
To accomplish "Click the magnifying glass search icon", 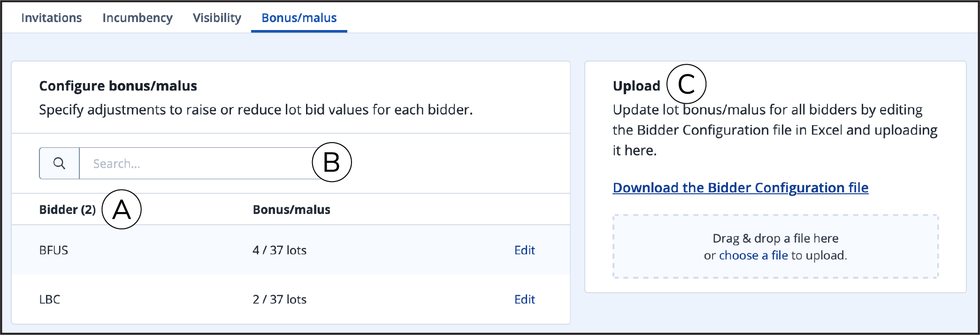I will coord(59,163).
